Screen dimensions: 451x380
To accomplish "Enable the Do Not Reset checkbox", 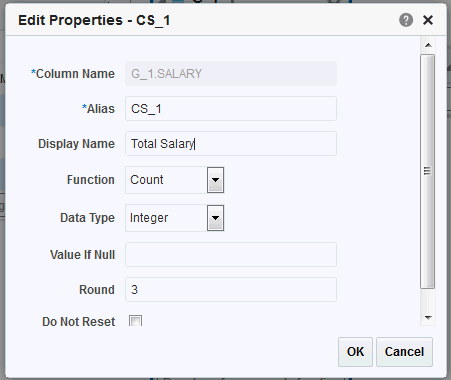I will pyautogui.click(x=135, y=321).
